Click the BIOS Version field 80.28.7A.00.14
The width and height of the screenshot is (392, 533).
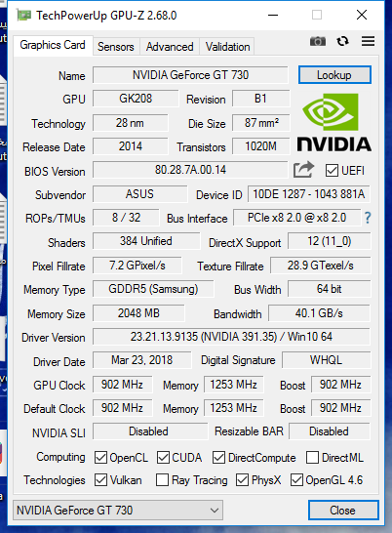point(190,170)
